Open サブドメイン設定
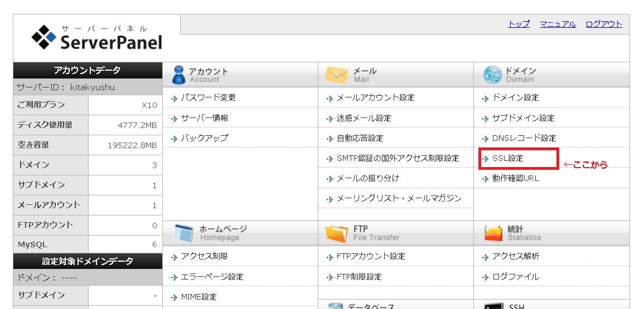Viewport: 644px width, 309px height. point(523,118)
